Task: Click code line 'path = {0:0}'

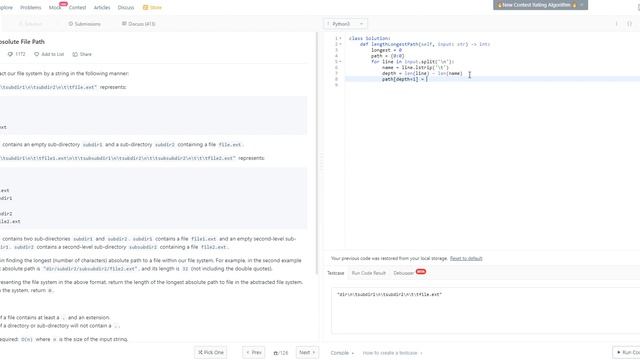Action: (387, 56)
